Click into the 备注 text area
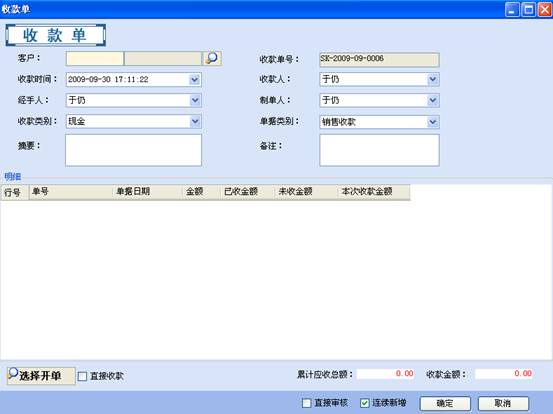 click(379, 150)
